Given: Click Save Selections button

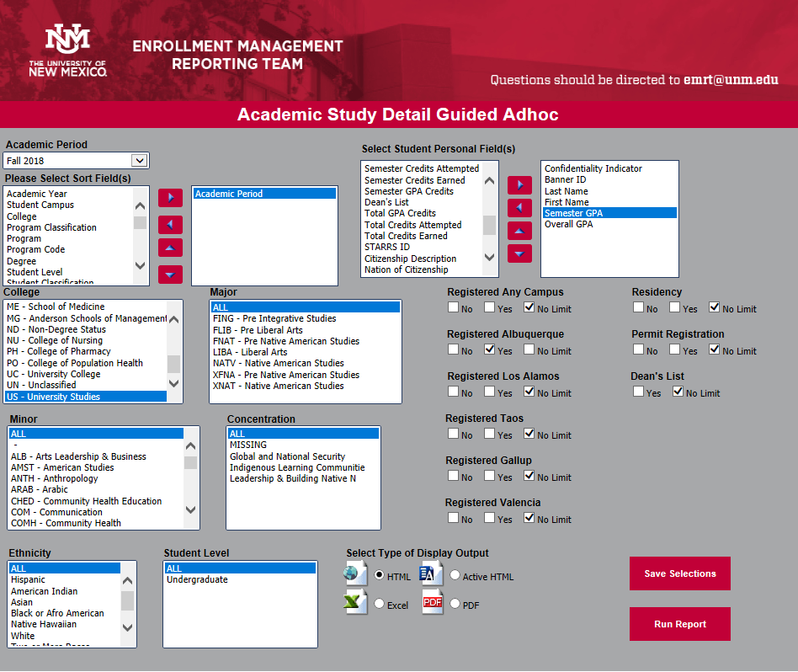Looking at the screenshot, I should [x=680, y=573].
